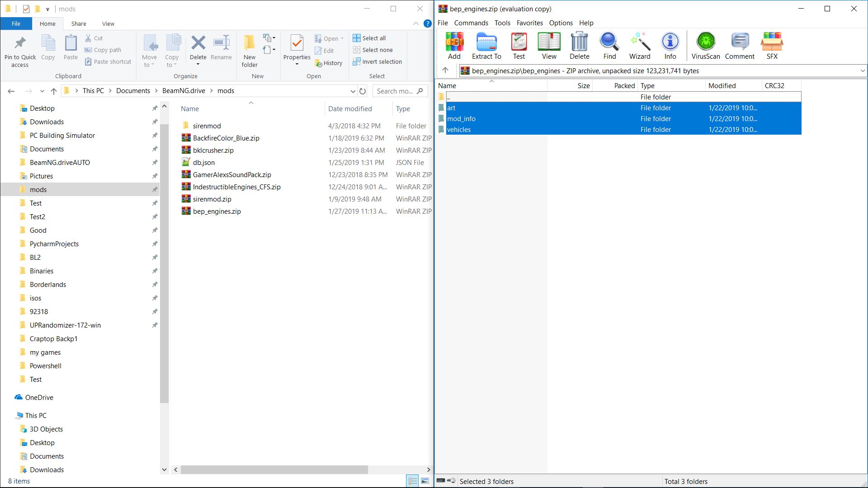Run the archive Test tool
Screen dimensions: 868x488
[519, 46]
